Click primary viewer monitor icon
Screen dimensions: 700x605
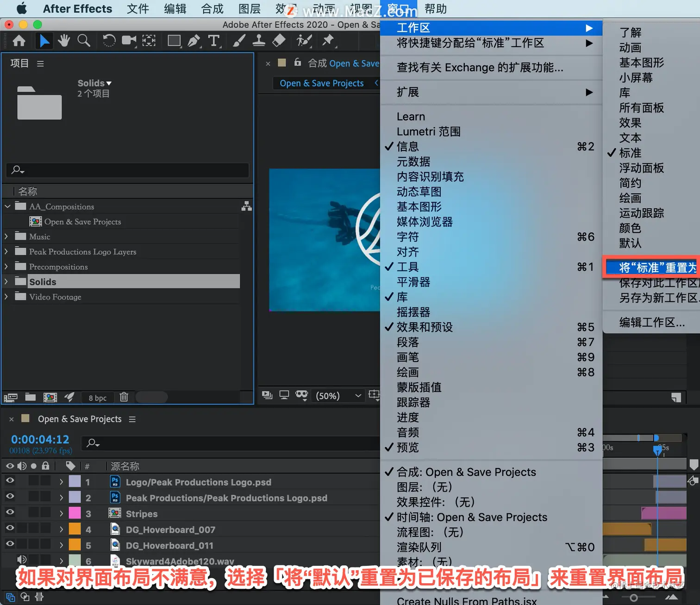(x=284, y=395)
